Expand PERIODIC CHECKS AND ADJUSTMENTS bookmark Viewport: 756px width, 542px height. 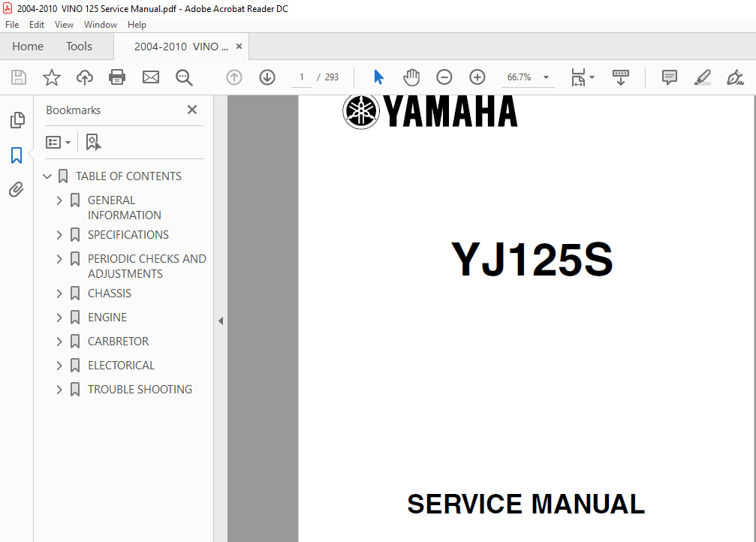59,260
